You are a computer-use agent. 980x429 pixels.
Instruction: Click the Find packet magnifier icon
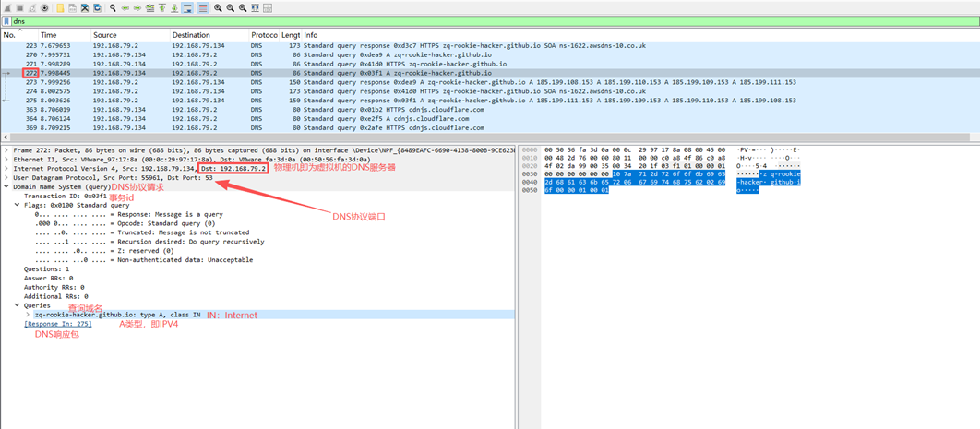point(114,8)
